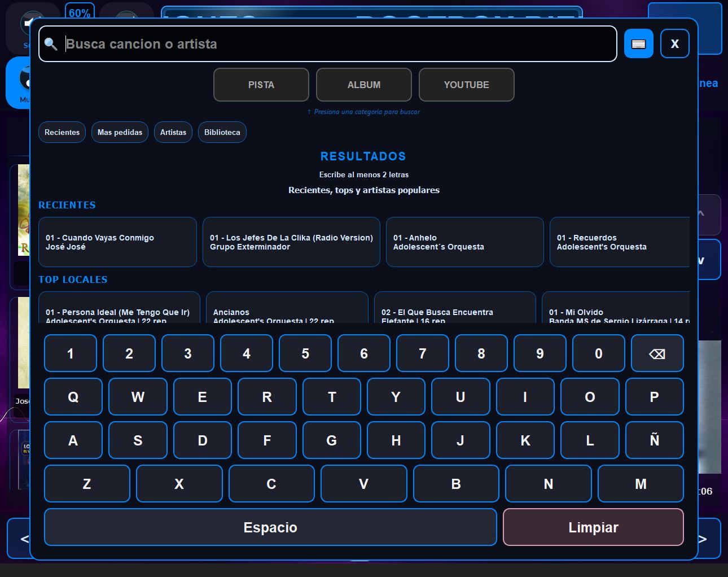This screenshot has width=728, height=577.
Task: Select the ALBUM search category
Action: click(x=364, y=85)
